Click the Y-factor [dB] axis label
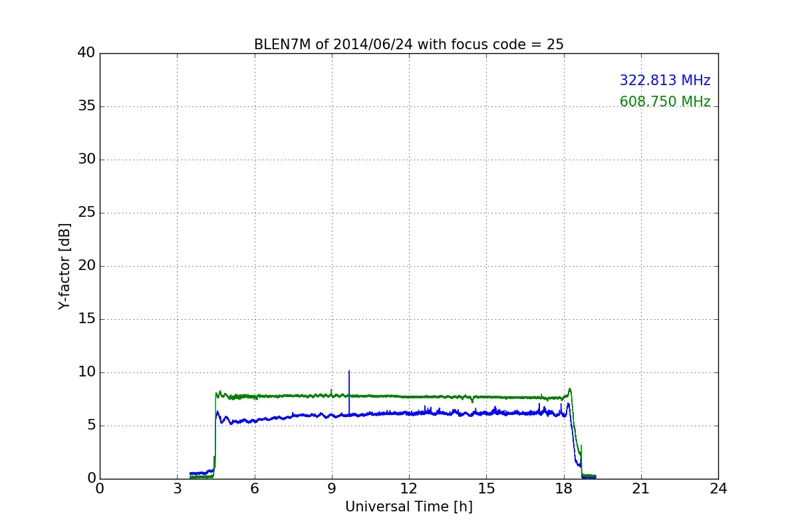Viewport: 798px width, 532px height. [64, 266]
